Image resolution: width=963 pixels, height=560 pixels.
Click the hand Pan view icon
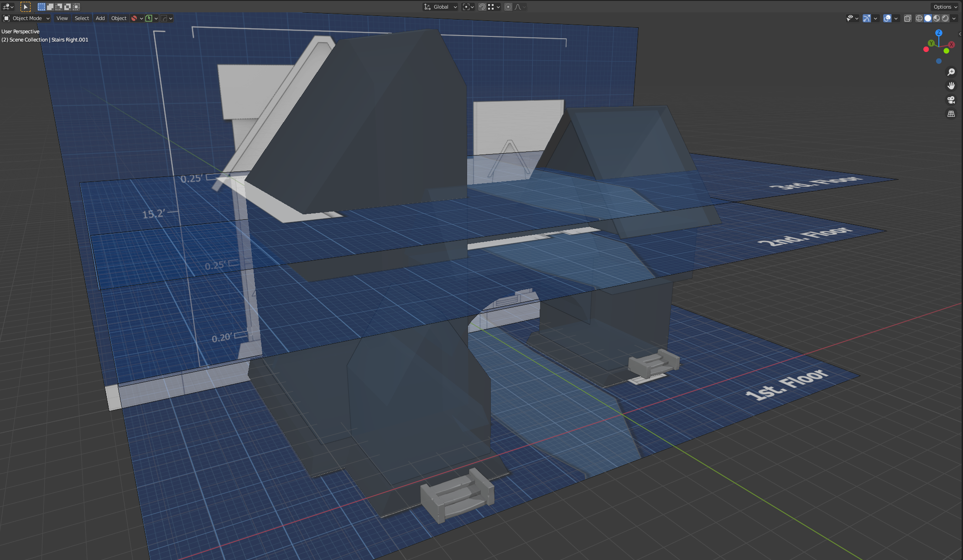click(x=951, y=86)
